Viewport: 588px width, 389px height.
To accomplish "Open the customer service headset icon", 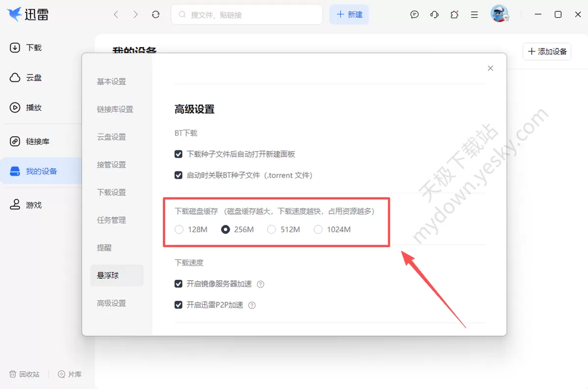I will pyautogui.click(x=434, y=15).
